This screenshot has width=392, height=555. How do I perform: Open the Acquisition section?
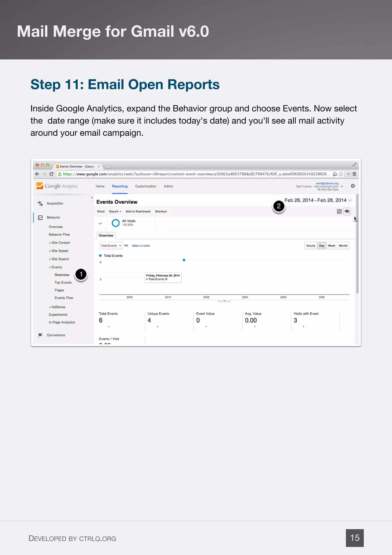pyautogui.click(x=55, y=203)
